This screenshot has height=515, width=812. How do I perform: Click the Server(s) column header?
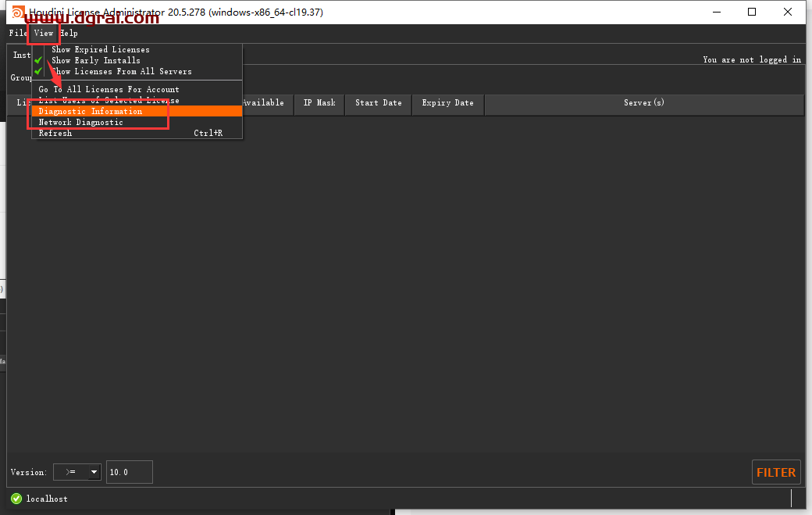(x=644, y=103)
